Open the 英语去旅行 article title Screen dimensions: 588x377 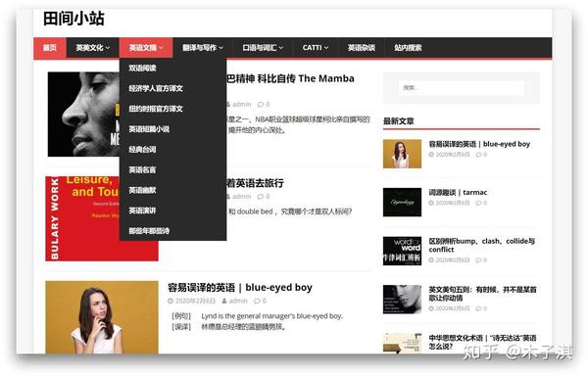255,183
